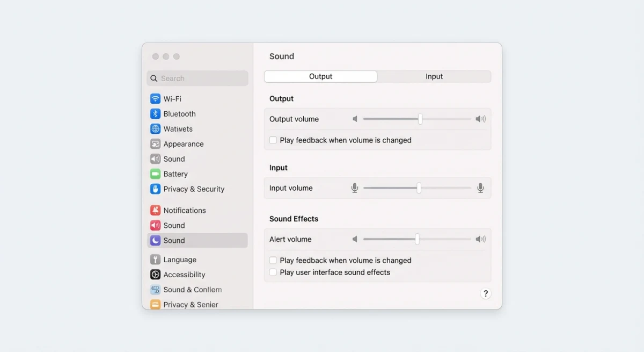Close the settings window with first gray dot
This screenshot has height=352, width=644.
tap(156, 56)
